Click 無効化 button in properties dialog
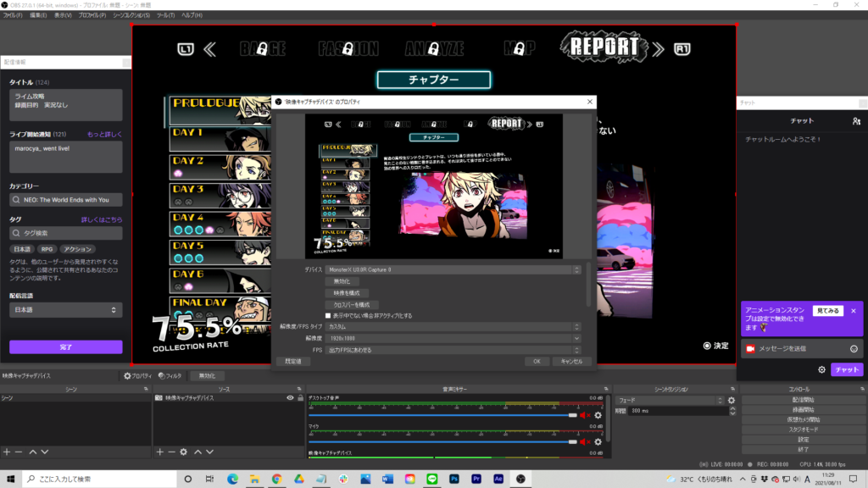Image resolution: width=868 pixels, height=488 pixels. click(342, 281)
